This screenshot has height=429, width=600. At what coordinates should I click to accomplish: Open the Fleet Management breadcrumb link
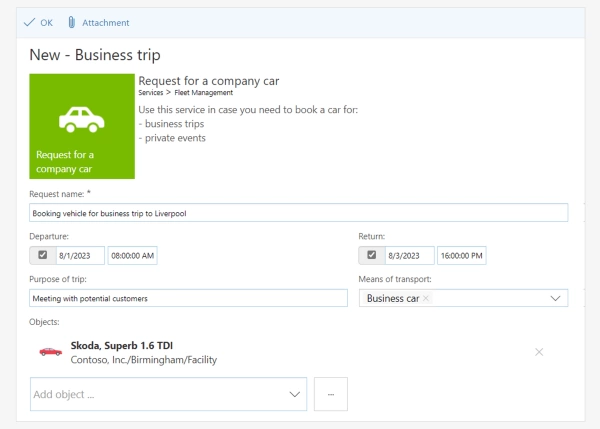pyautogui.click(x=204, y=93)
